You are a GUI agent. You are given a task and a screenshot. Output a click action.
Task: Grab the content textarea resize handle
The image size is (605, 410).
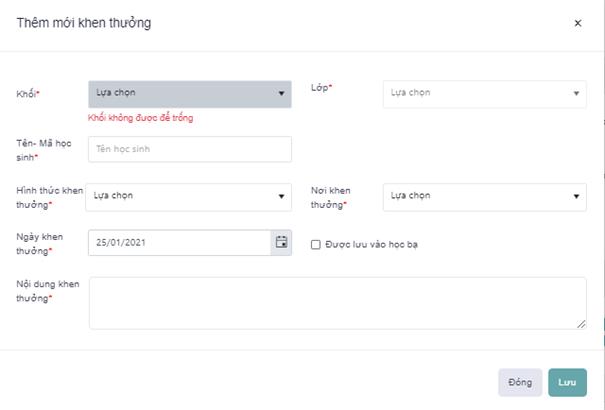pos(582,324)
